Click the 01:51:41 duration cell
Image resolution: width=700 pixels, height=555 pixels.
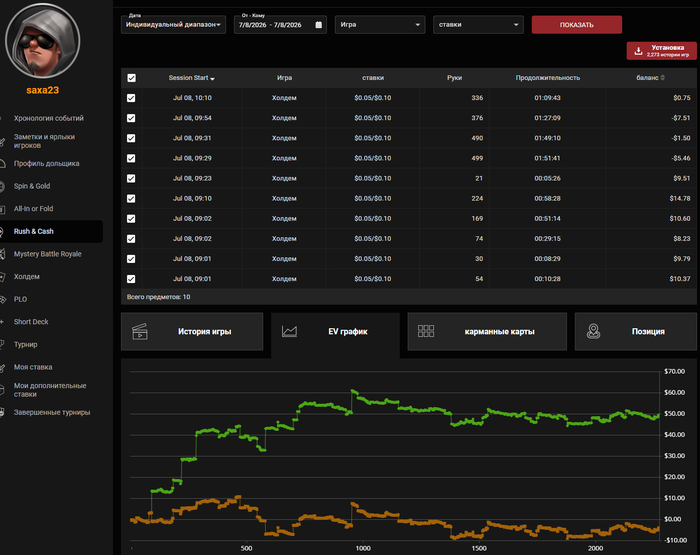[547, 158]
